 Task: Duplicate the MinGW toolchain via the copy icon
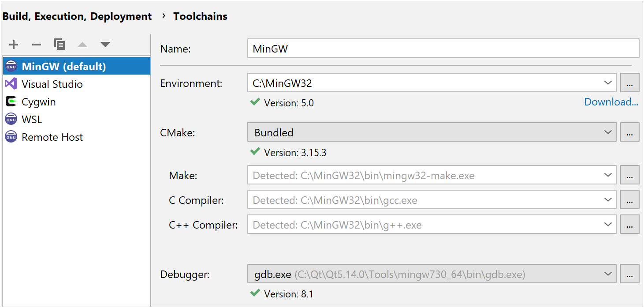click(60, 44)
